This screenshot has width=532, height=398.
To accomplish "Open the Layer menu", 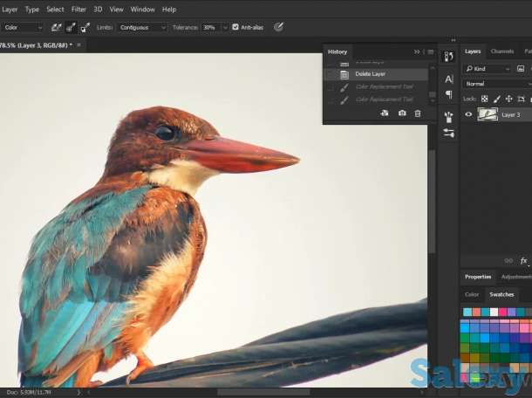I will pyautogui.click(x=10, y=10).
